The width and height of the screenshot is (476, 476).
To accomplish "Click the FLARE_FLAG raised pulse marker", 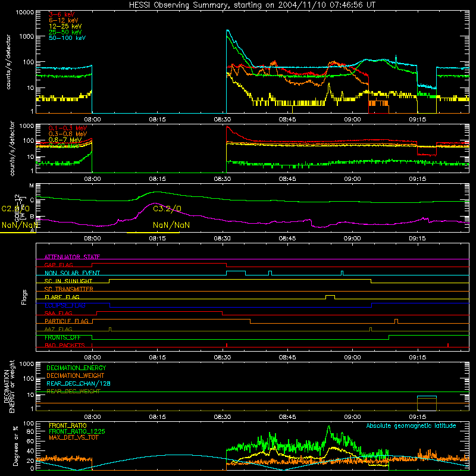I will point(330,297).
